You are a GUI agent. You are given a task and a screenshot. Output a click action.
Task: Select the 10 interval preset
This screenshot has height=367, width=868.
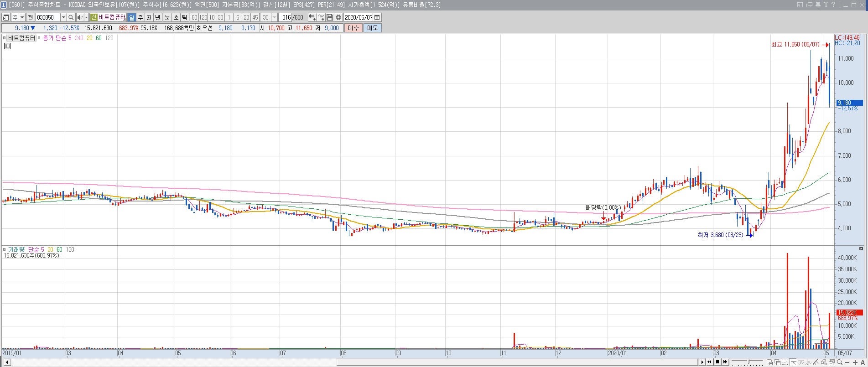point(212,17)
